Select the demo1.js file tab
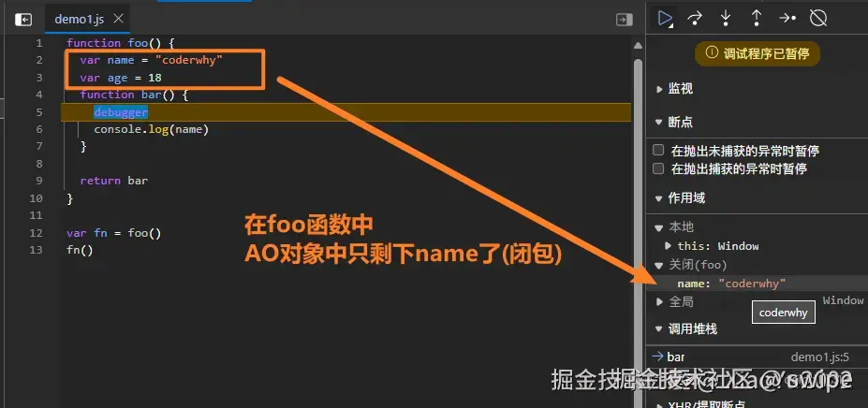This screenshot has width=868, height=408. tap(80, 20)
